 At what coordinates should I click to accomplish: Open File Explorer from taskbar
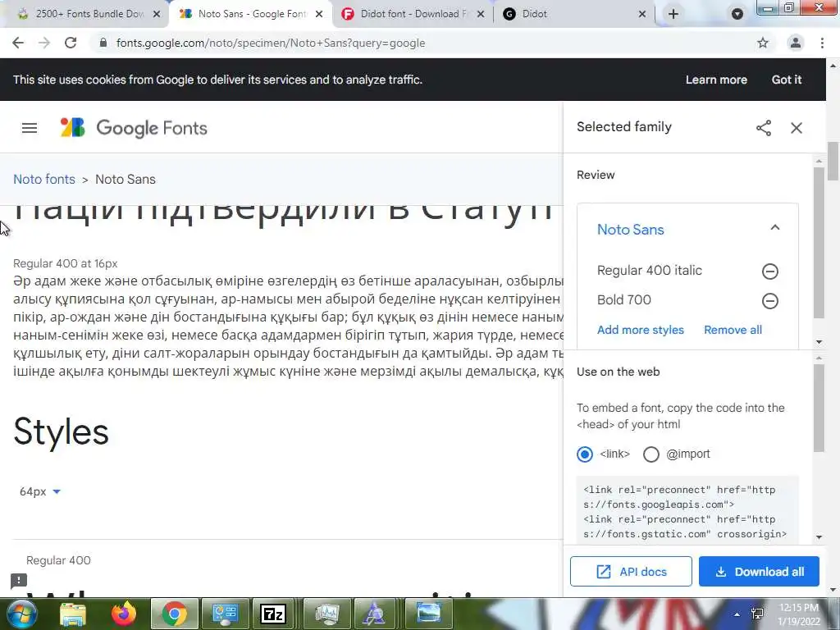(x=73, y=614)
